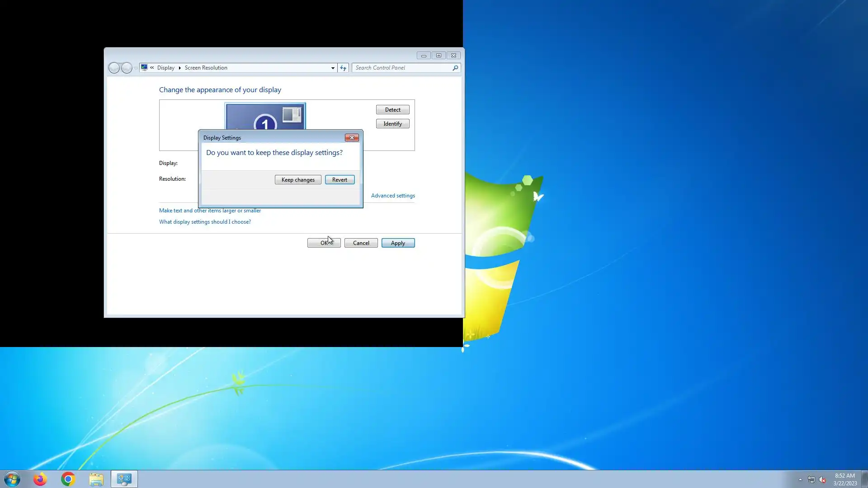The width and height of the screenshot is (868, 488).
Task: Click the Control Panel taskbar icon
Action: click(124, 479)
